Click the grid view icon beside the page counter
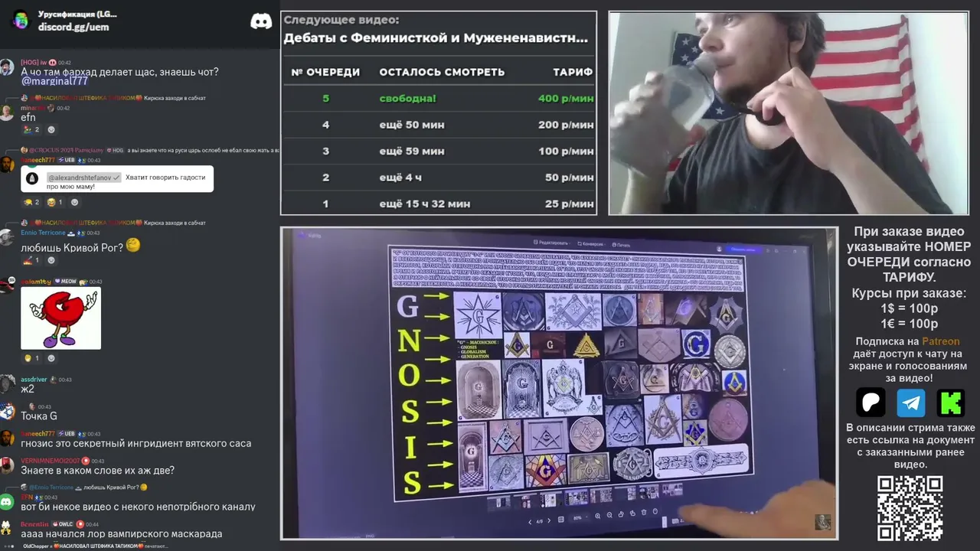This screenshot has height=551, width=980. [x=561, y=520]
